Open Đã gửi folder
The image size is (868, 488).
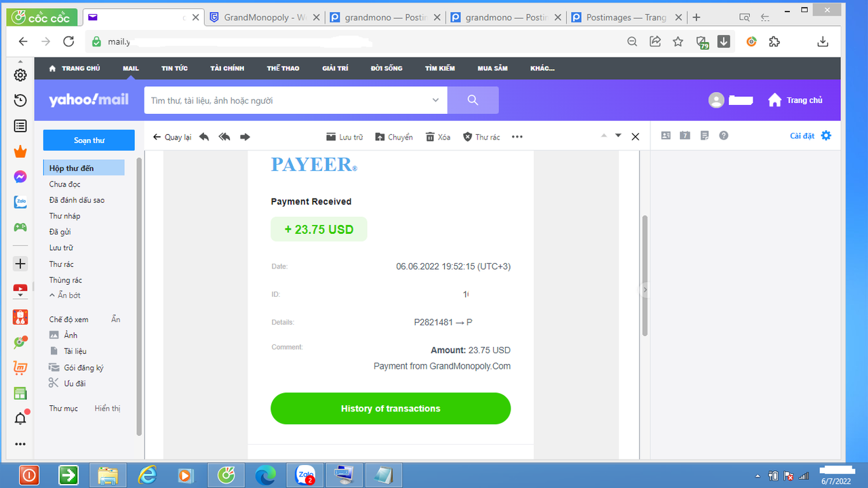point(60,232)
